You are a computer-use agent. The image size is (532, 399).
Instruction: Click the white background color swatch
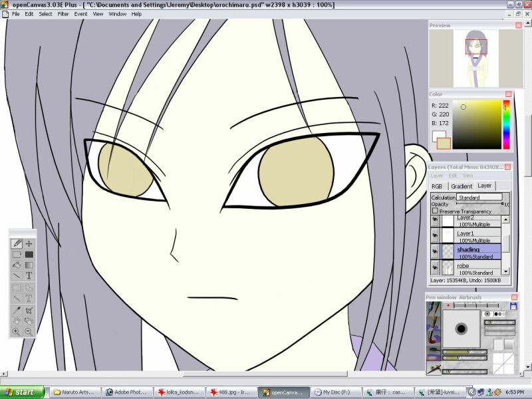[437, 136]
